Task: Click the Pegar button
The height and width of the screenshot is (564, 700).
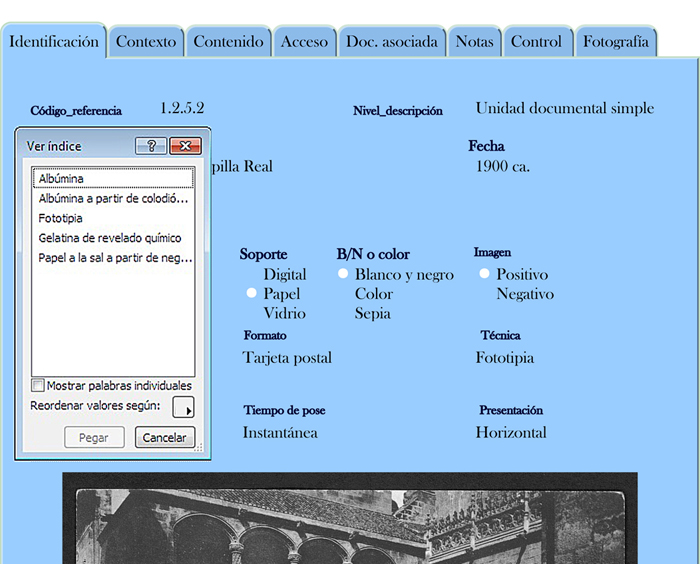Action: pyautogui.click(x=94, y=437)
